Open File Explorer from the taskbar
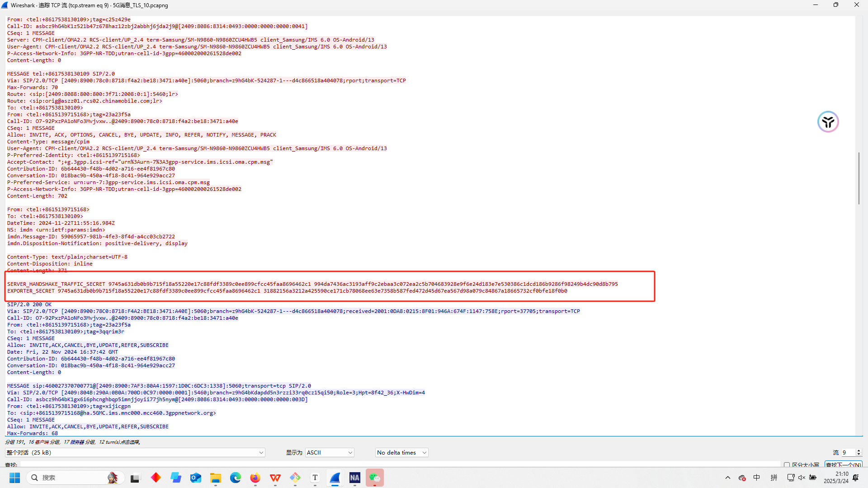This screenshot has height=488, width=868. (216, 478)
